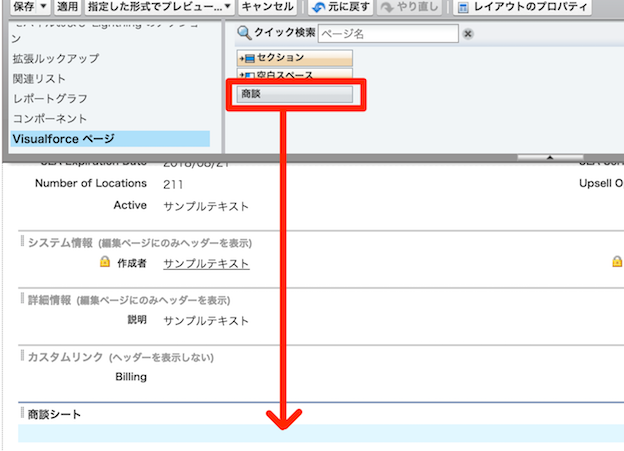The width and height of the screenshot is (624, 451).
Task: Click the レイアウトのプロパティ icon
Action: 463,8
